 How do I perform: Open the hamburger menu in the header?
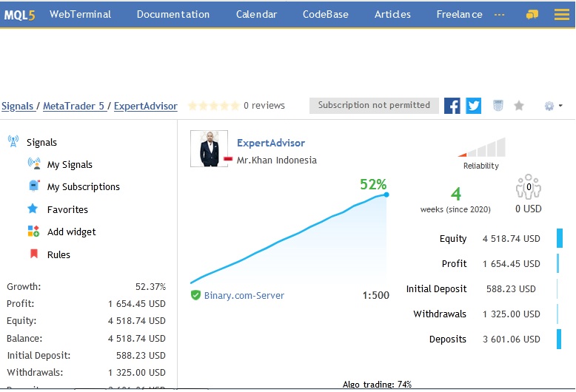point(562,14)
